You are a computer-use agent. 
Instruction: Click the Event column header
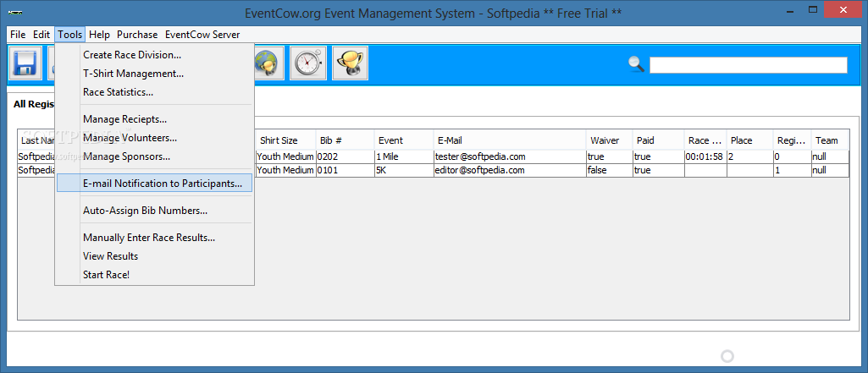404,140
